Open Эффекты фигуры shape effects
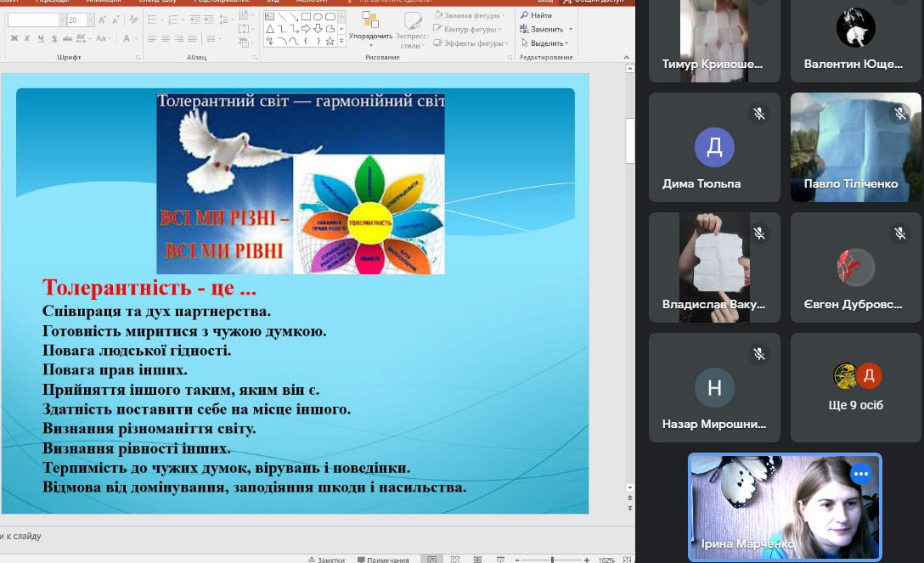924x563 pixels. [470, 43]
